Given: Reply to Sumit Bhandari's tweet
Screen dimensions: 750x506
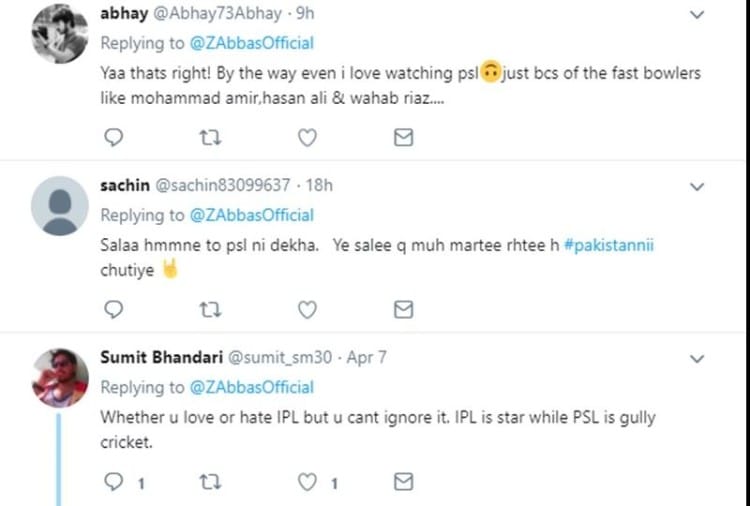Looking at the screenshot, I should (x=114, y=482).
